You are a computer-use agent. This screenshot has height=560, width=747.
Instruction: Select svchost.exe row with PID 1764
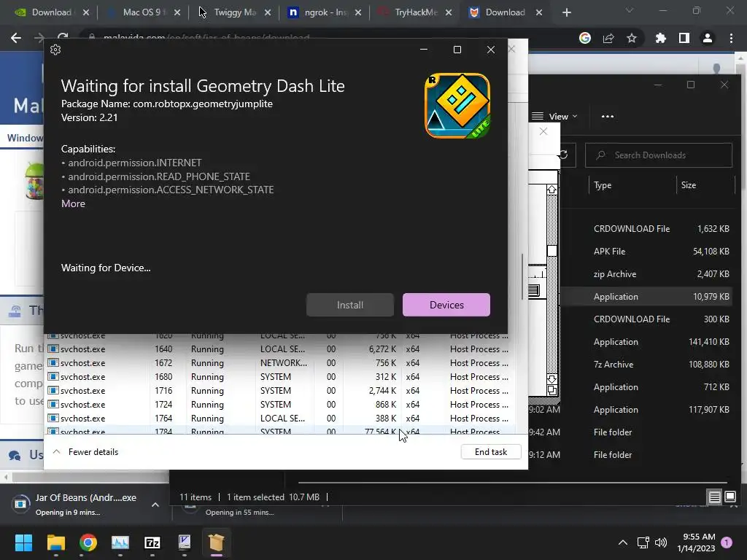tap(280, 418)
